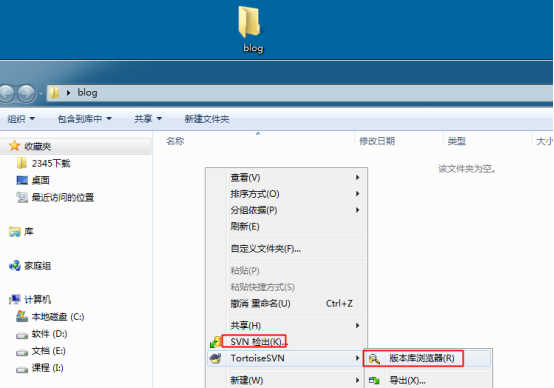Image resolution: width=554 pixels, height=388 pixels.
Task: Expand the 共享(H) submenu arrow
Action: point(358,325)
